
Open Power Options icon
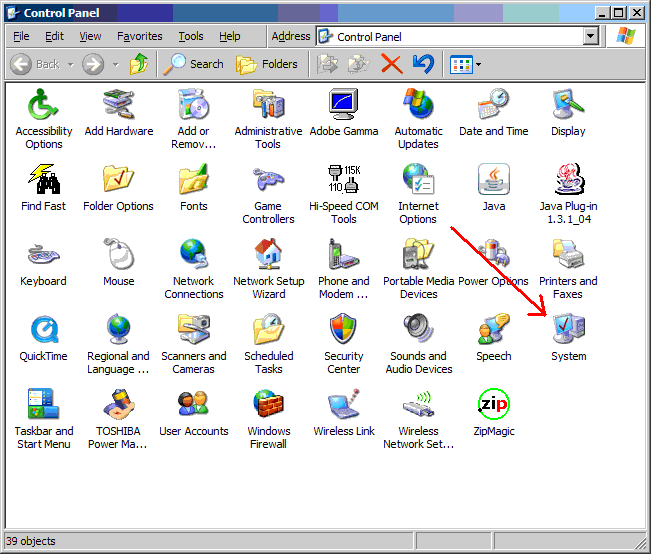click(494, 254)
